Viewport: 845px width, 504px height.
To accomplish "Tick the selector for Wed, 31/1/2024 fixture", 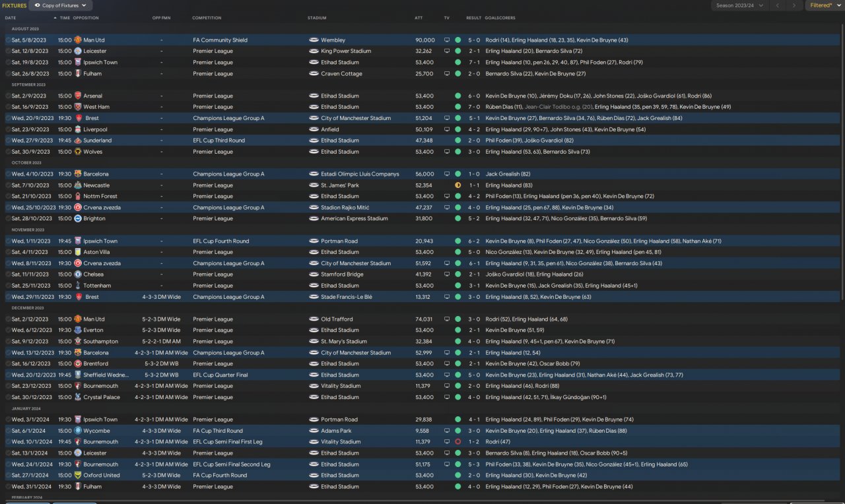I will (8, 487).
